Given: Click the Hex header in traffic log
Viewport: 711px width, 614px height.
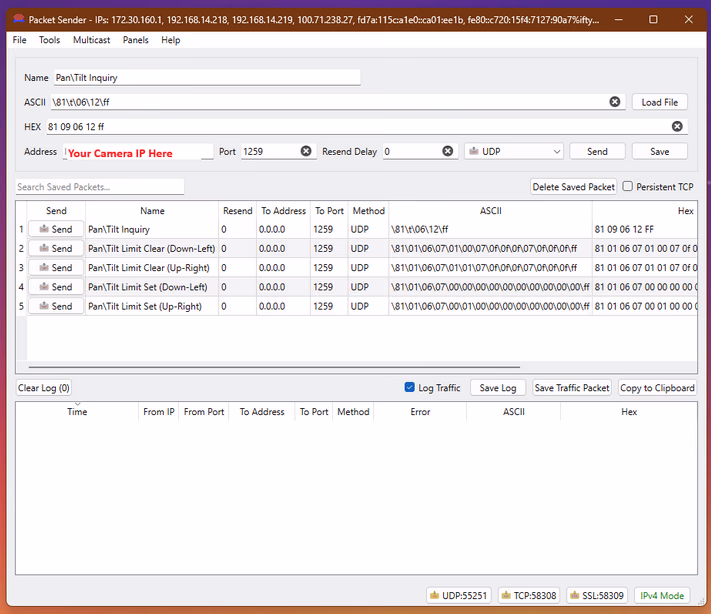Looking at the screenshot, I should (x=629, y=411).
